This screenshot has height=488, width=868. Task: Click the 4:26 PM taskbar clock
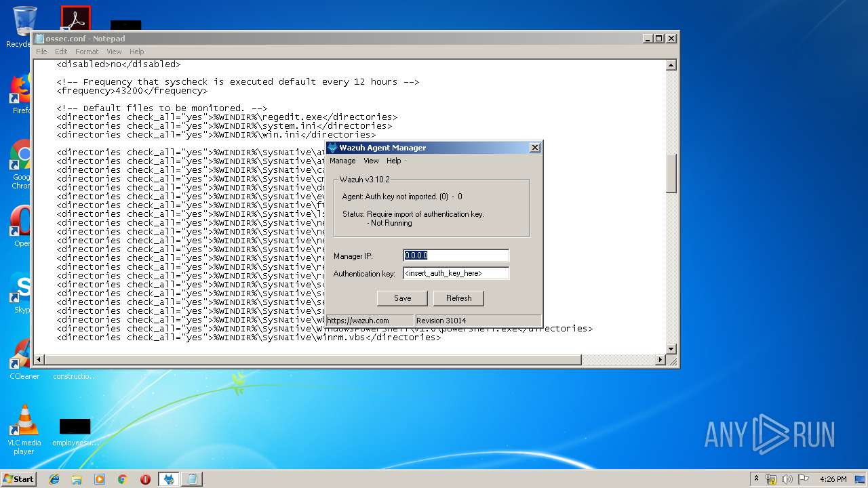(833, 479)
